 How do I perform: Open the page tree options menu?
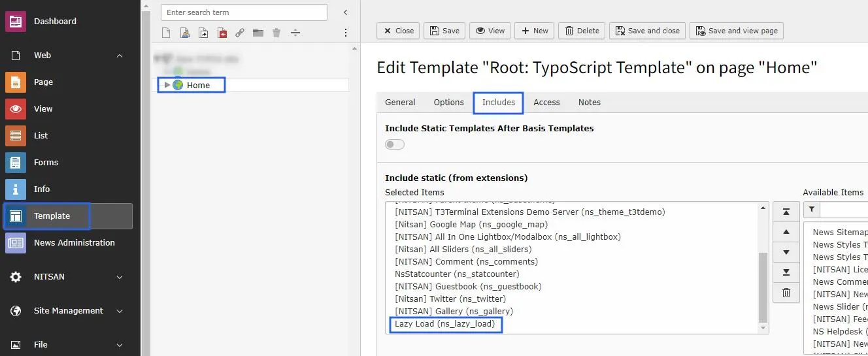(346, 33)
